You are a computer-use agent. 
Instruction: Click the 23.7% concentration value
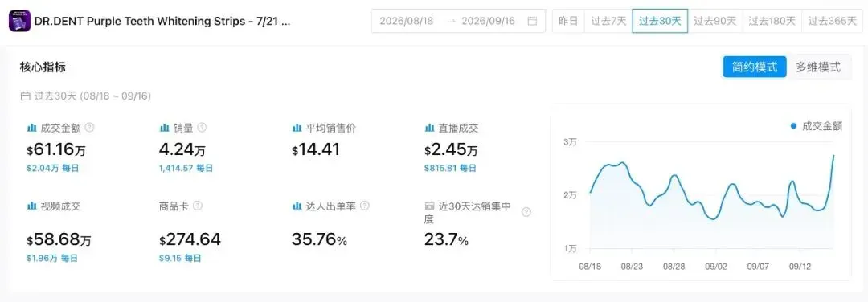tap(446, 239)
